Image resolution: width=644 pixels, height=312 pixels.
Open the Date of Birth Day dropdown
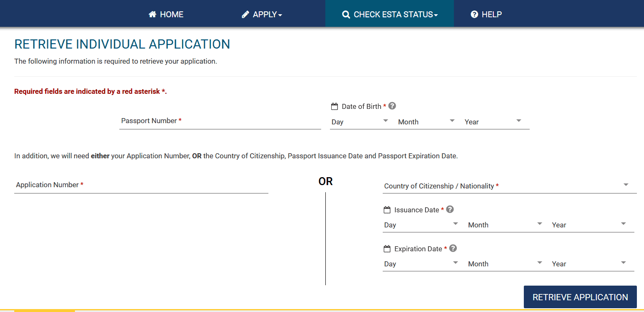click(x=360, y=122)
